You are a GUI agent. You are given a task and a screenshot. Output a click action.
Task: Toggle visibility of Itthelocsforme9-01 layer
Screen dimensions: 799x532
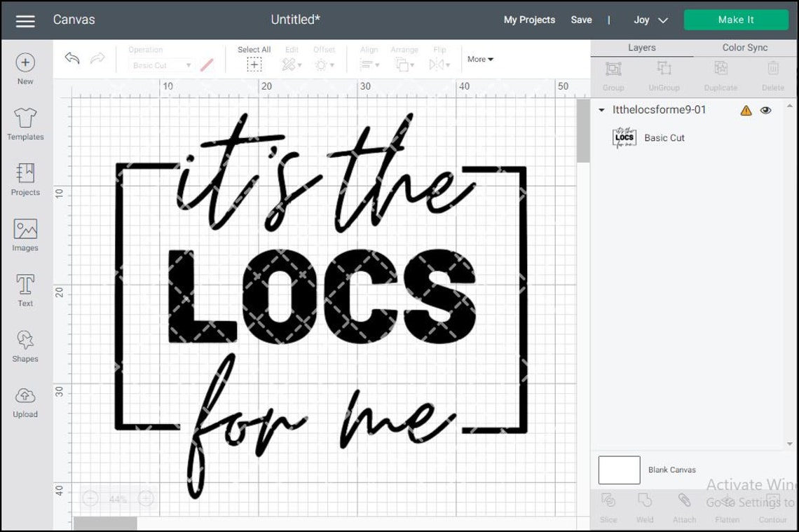(765, 110)
